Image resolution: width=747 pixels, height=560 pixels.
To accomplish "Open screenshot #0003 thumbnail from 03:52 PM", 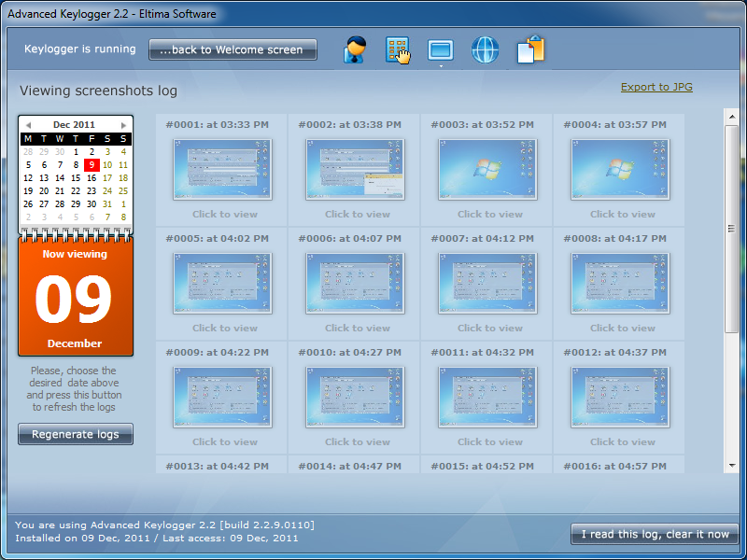I will click(x=488, y=169).
